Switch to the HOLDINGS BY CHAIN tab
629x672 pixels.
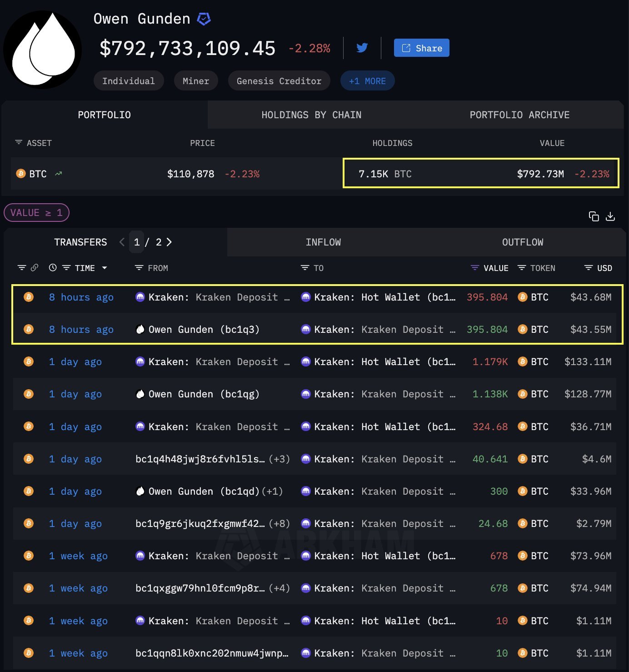coord(312,115)
